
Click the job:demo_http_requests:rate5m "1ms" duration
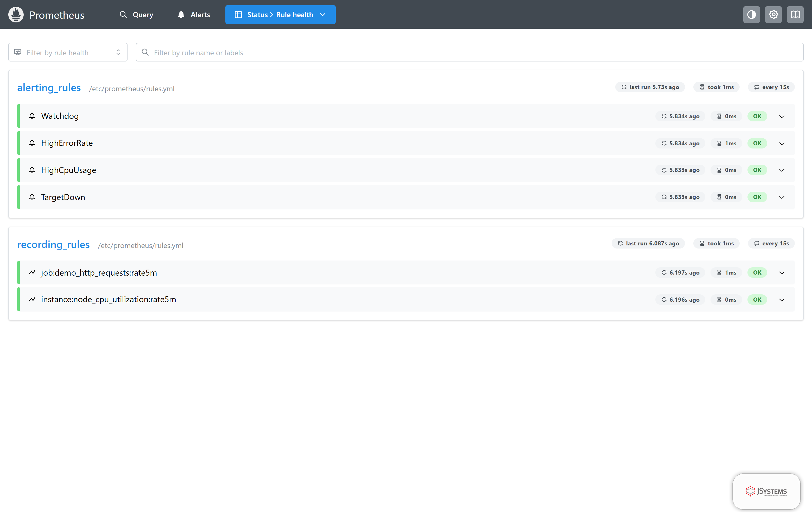point(726,272)
